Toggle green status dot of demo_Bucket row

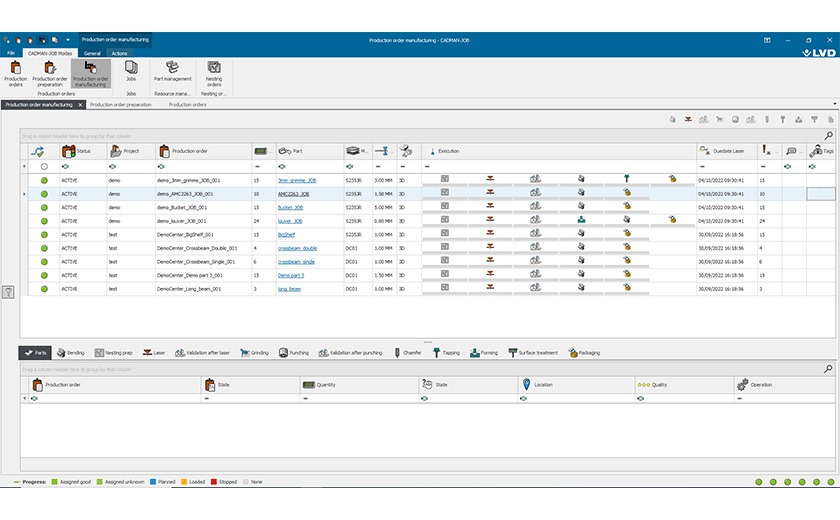[x=44, y=207]
